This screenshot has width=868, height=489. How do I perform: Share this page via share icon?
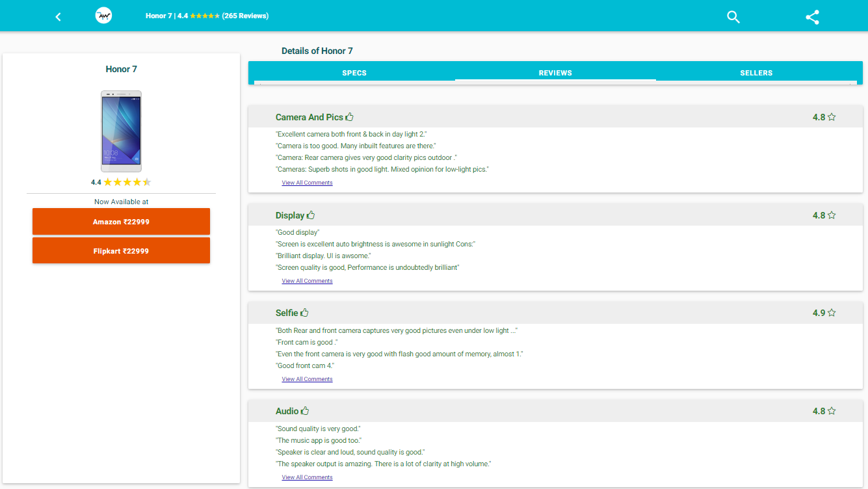pyautogui.click(x=812, y=17)
